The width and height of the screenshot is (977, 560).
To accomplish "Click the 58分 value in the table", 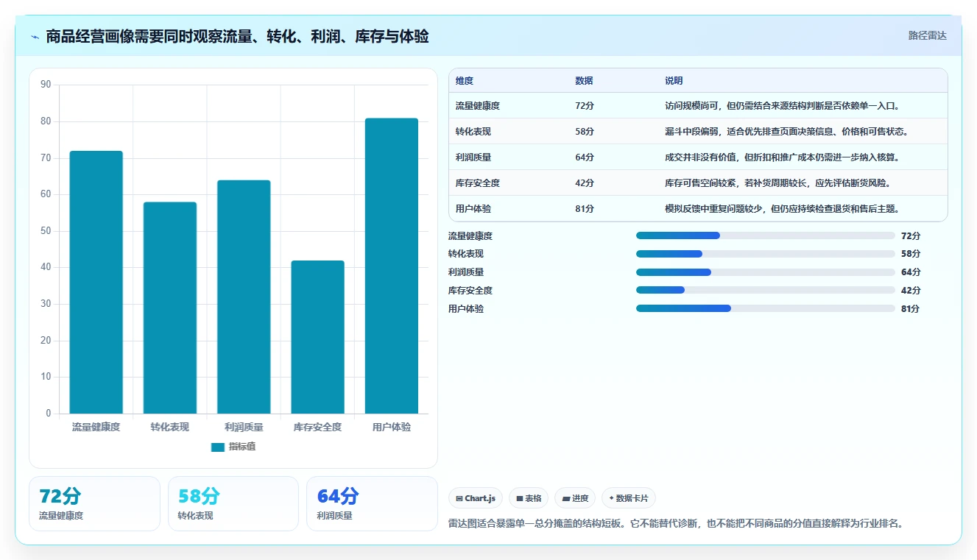I will tap(585, 132).
